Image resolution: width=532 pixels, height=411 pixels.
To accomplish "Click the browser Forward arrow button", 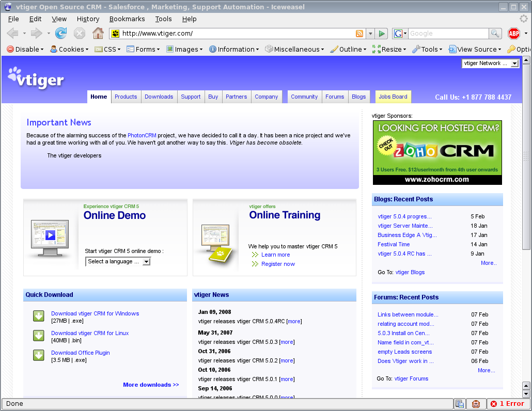I will click(36, 33).
